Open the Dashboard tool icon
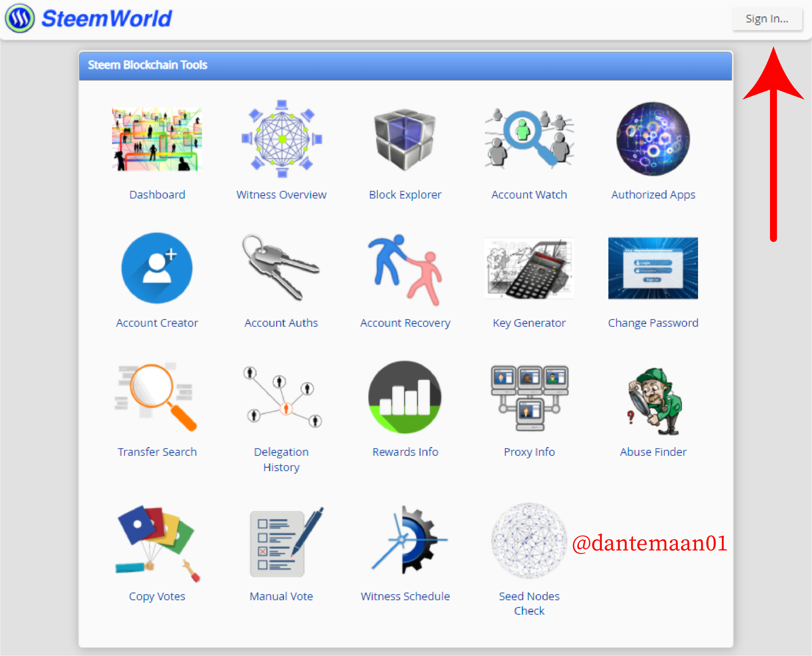The height and width of the screenshot is (656, 812). 157,139
